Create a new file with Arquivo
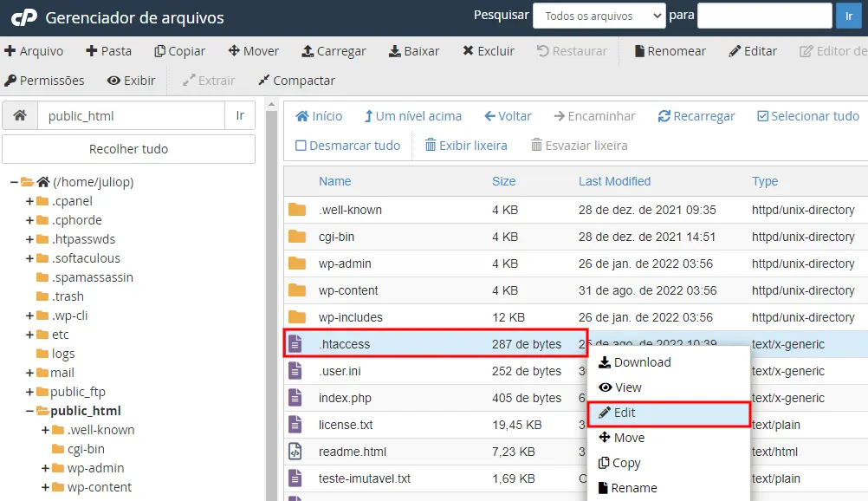This screenshot has width=868, height=501. pyautogui.click(x=34, y=51)
